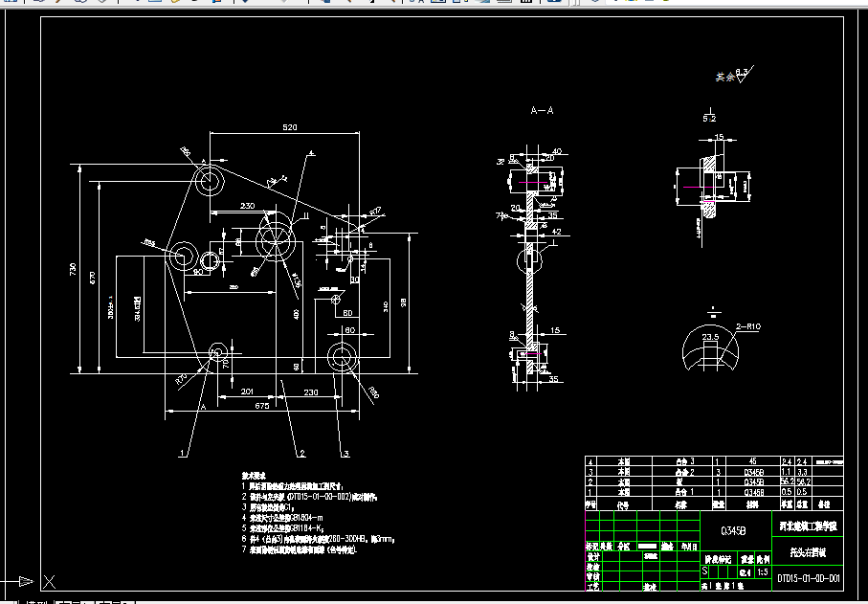Screen dimensions: 868x604
Task: Select the 520 width dimension
Action: click(x=290, y=127)
